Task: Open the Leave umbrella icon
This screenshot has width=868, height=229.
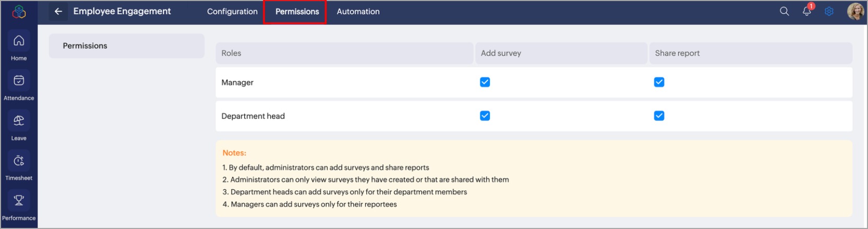Action: pos(19,120)
